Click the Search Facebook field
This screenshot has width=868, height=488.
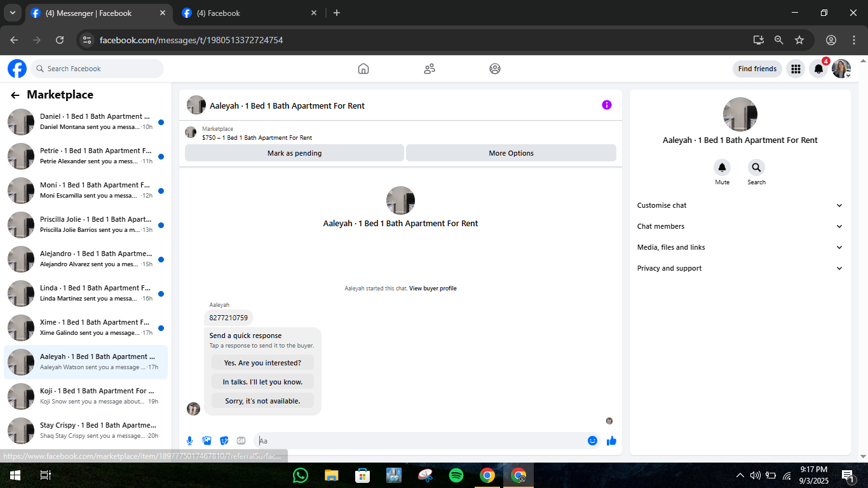(97, 69)
